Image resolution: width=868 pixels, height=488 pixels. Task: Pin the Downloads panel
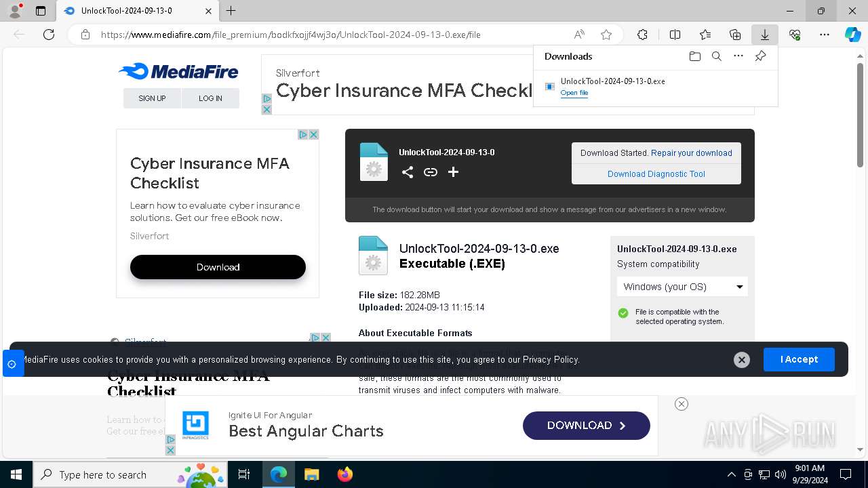coord(760,56)
